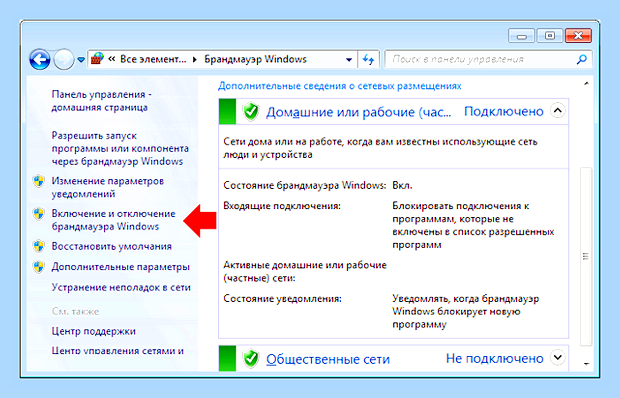The image size is (620, 398).
Task: Click 'Состояние брандмауэра Windows:' label
Action: 304,185
